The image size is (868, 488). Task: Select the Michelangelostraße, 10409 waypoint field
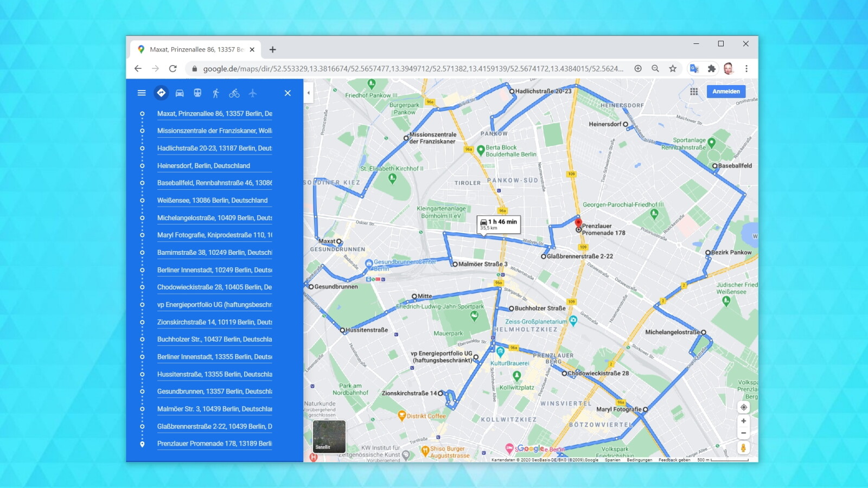[214, 217]
